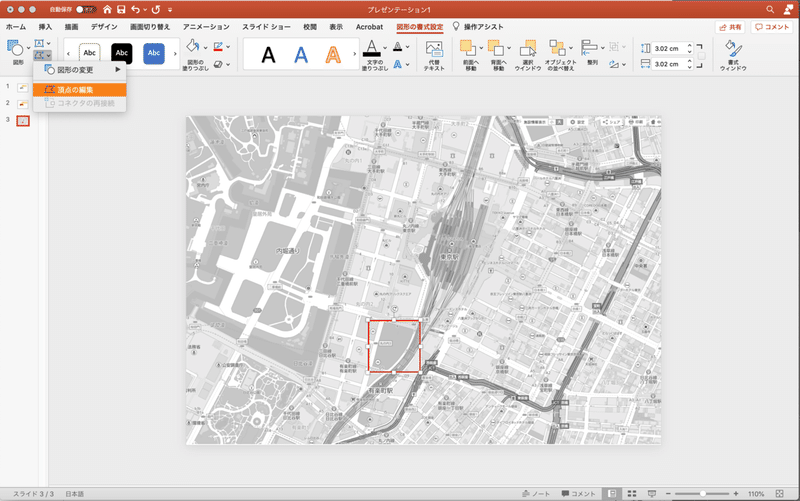Image resolution: width=800 pixels, height=501 pixels.
Task: Open the ホーム tab
Action: click(x=16, y=27)
